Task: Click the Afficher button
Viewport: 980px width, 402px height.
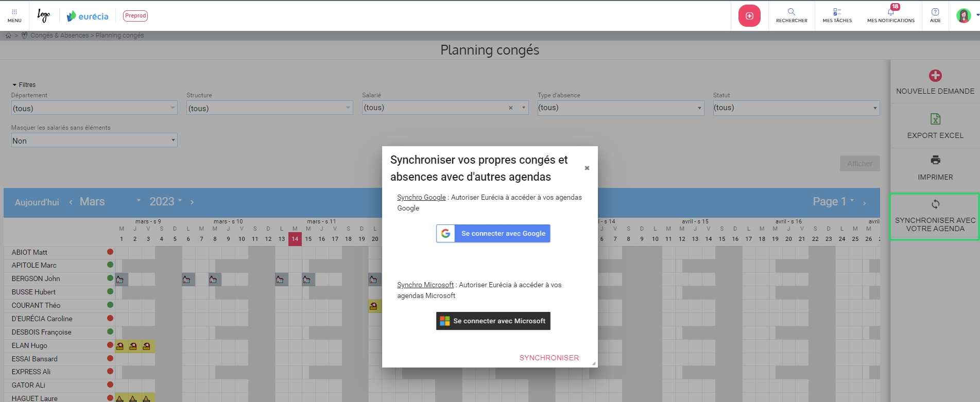Action: 859,164
